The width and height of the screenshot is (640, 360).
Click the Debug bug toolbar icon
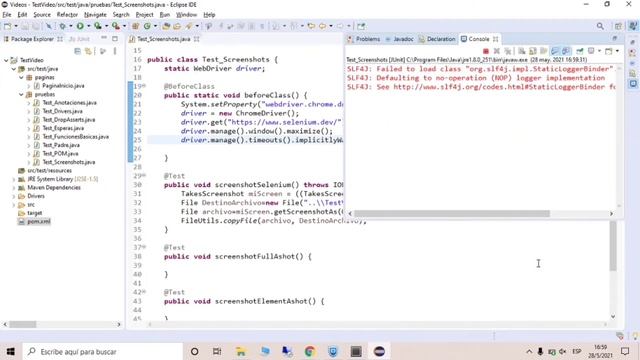[62, 26]
